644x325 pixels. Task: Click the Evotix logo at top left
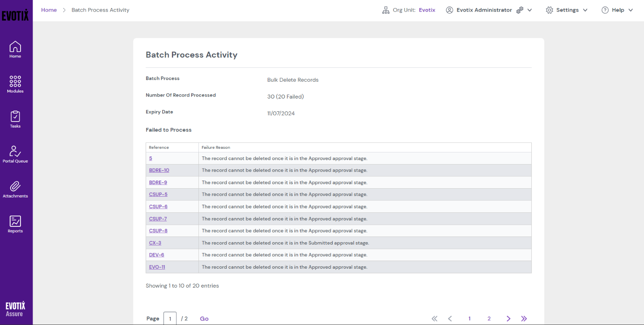(15, 15)
